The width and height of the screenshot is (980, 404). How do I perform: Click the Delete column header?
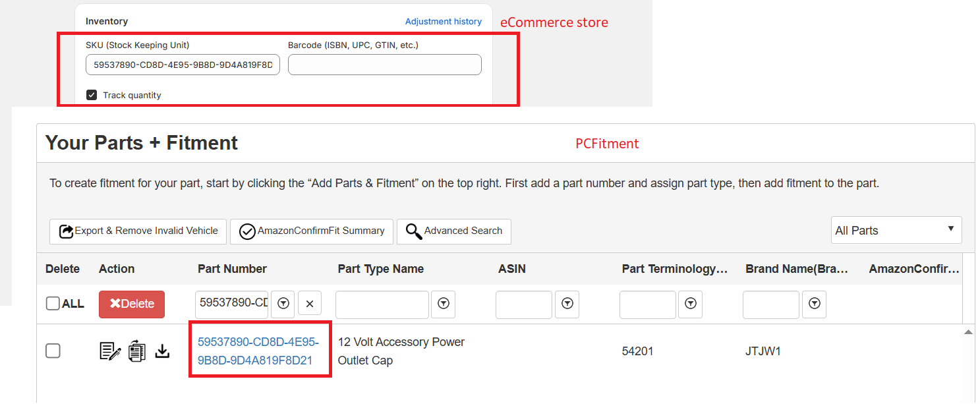tap(62, 269)
